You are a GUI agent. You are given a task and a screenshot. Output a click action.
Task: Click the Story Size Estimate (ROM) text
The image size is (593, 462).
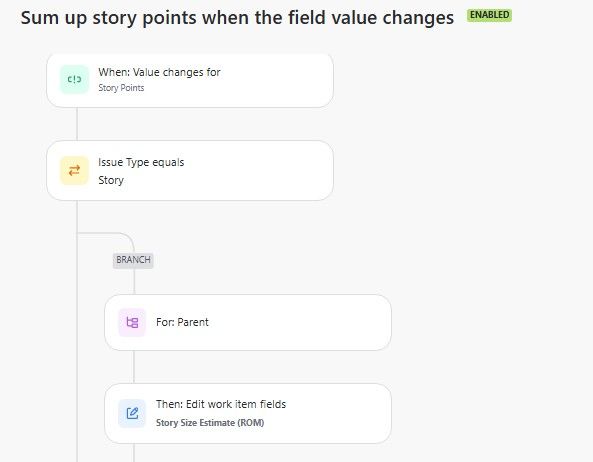click(210, 423)
